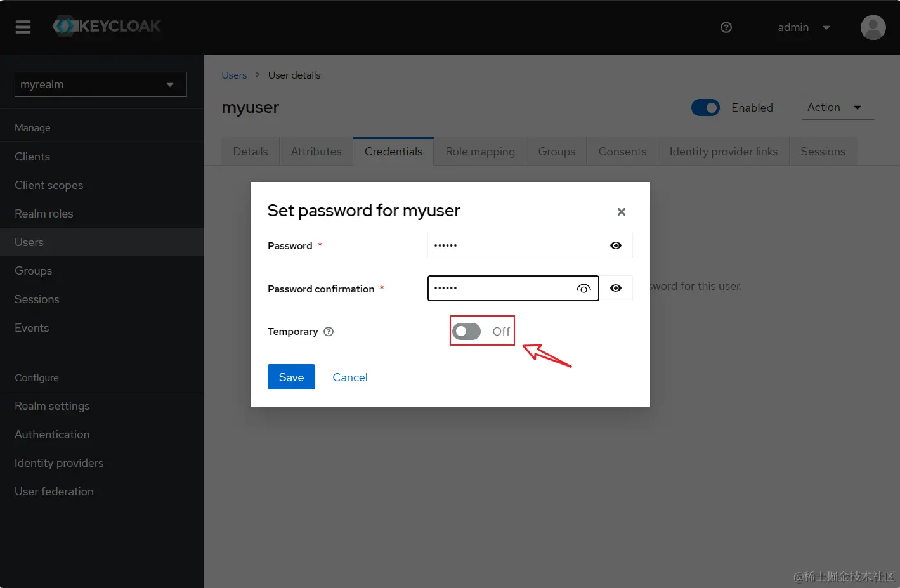Screen dimensions: 900x588
Task: Click the user avatar icon
Action: pyautogui.click(x=873, y=27)
